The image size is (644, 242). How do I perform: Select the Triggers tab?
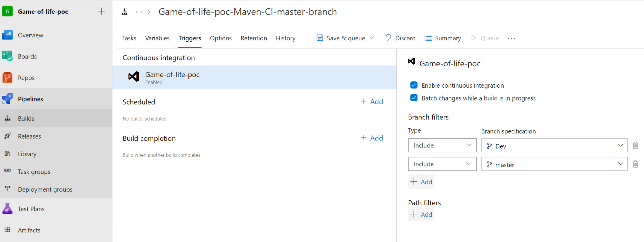point(190,38)
